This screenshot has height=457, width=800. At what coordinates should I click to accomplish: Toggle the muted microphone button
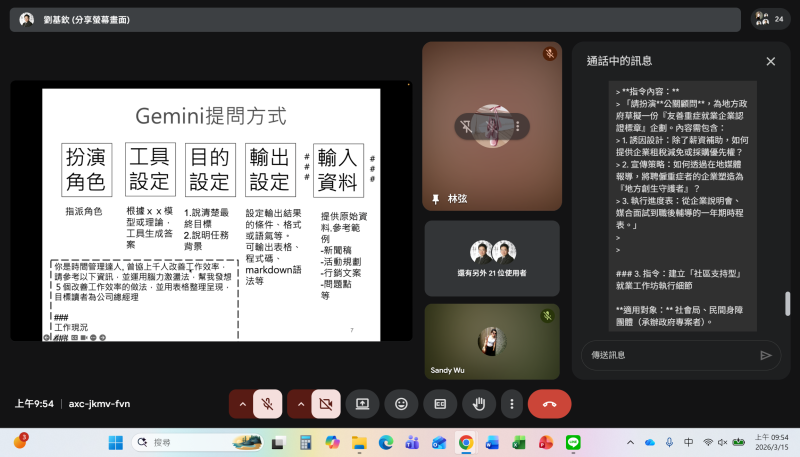point(267,404)
